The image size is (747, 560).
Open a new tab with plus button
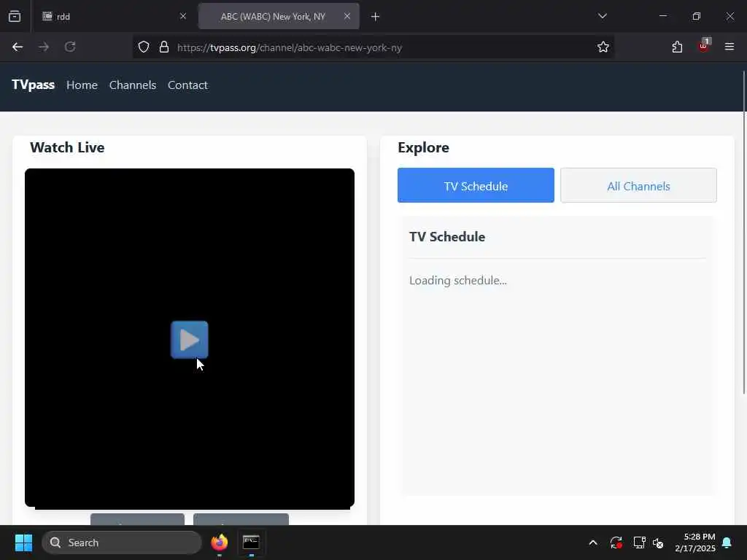(375, 17)
